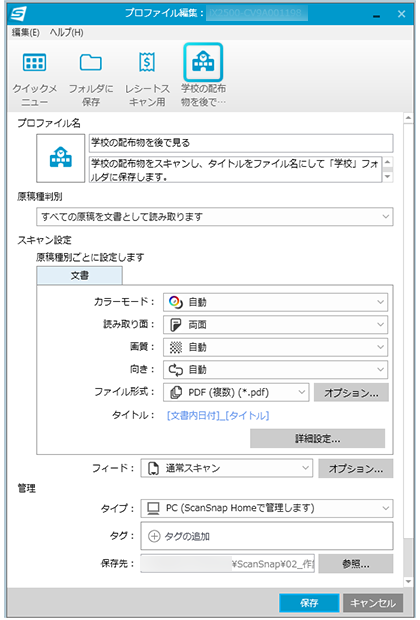
Task: Click the 参照… browse button
Action: (x=356, y=563)
